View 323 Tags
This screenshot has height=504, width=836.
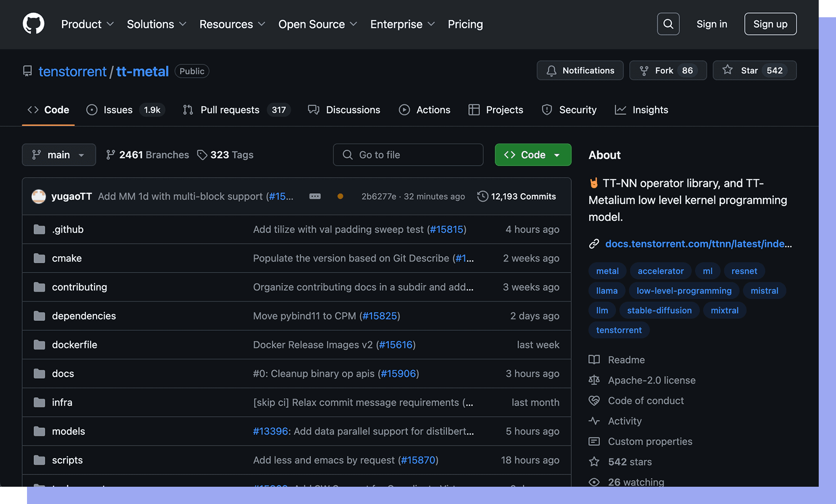[x=226, y=155]
